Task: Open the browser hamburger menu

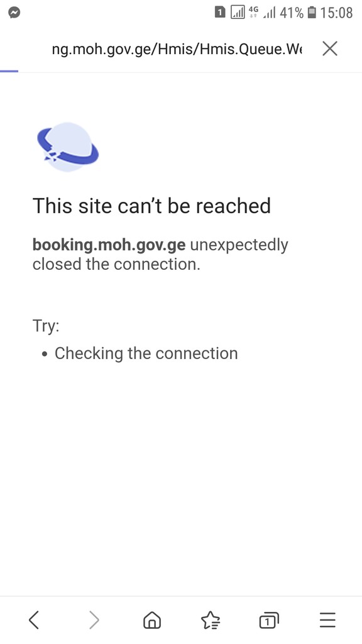Action: point(327,619)
